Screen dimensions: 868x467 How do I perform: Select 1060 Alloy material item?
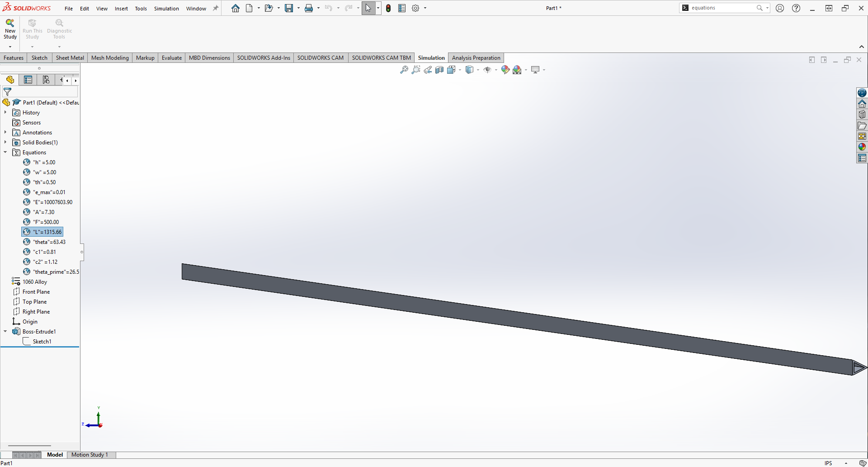[x=30, y=282]
